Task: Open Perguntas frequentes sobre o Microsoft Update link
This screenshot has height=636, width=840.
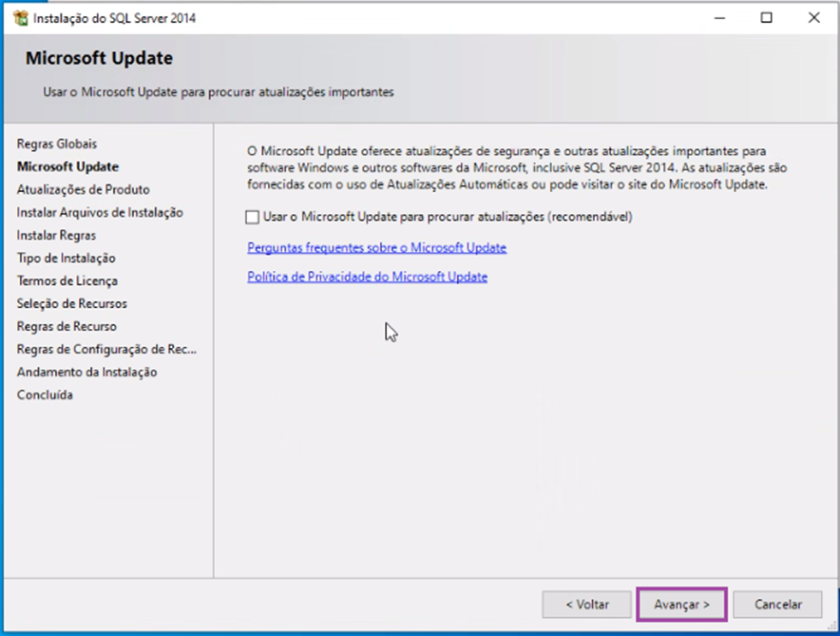Action: coord(376,247)
